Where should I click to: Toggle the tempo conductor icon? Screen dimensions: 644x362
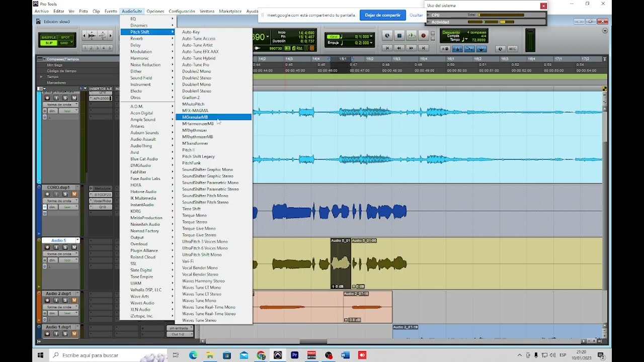click(x=481, y=49)
